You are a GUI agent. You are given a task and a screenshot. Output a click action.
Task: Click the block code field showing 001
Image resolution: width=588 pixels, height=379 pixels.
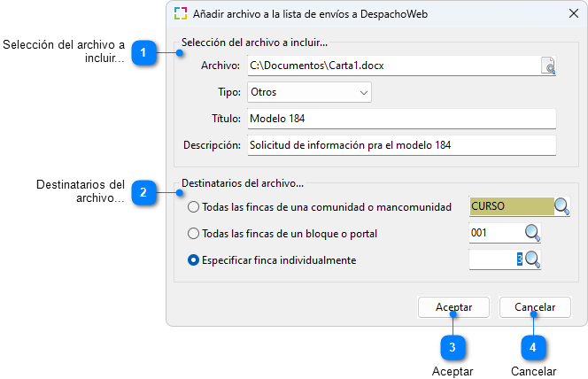tap(494, 233)
